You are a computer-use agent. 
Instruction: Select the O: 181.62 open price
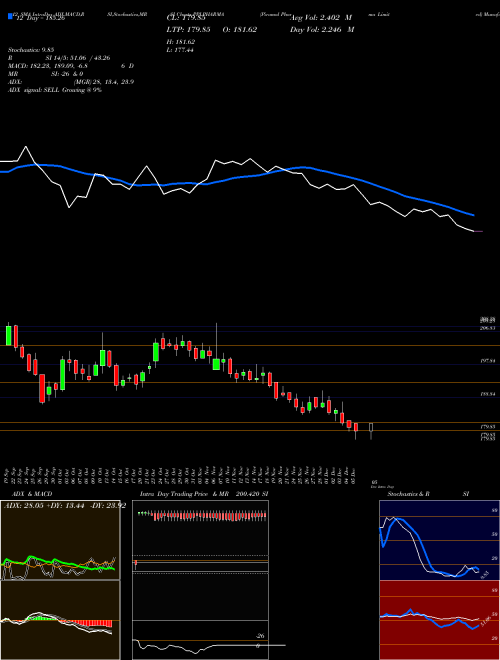click(x=238, y=29)
